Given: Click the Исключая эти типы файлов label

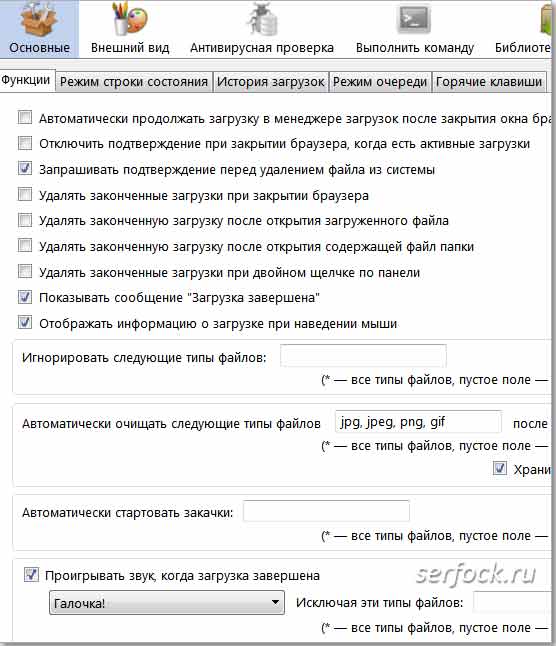Looking at the screenshot, I should point(379,603).
